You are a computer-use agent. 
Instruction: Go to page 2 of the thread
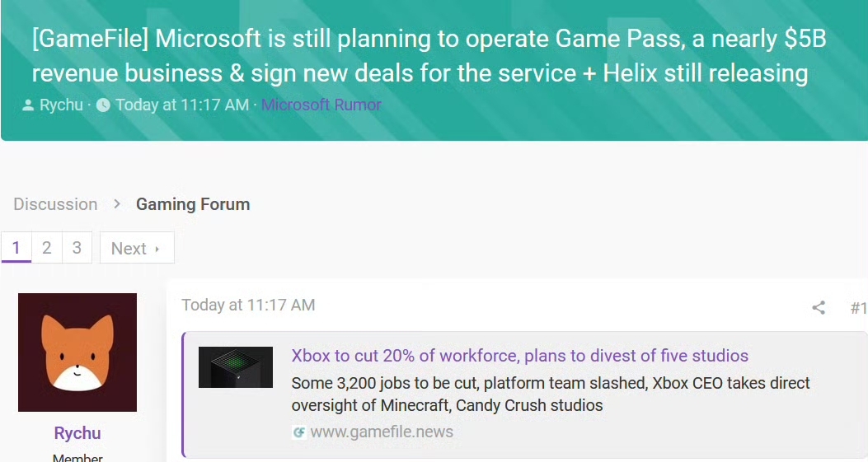coord(47,247)
